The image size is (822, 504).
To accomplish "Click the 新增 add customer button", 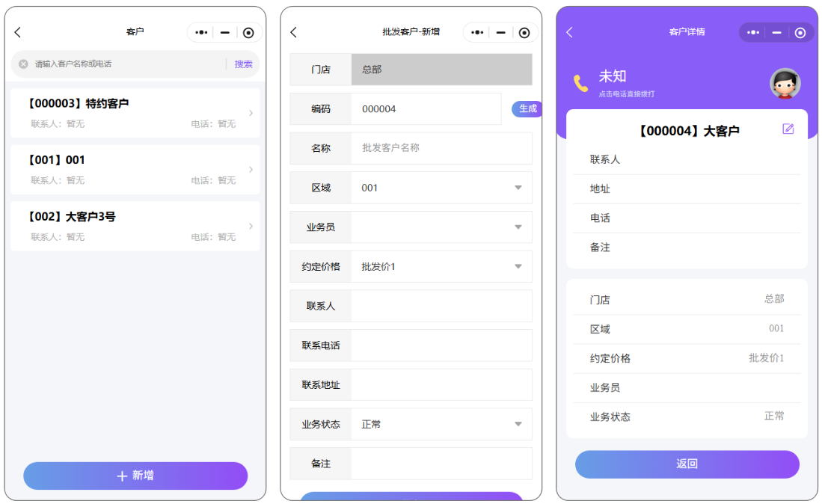I will point(135,476).
